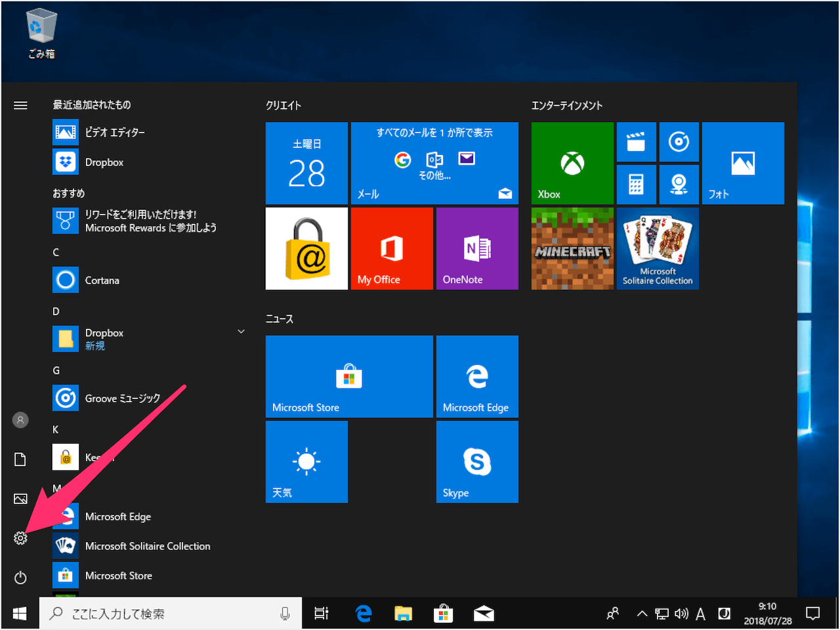The width and height of the screenshot is (840, 630).
Task: Open Cortana from the app list
Action: [102, 280]
